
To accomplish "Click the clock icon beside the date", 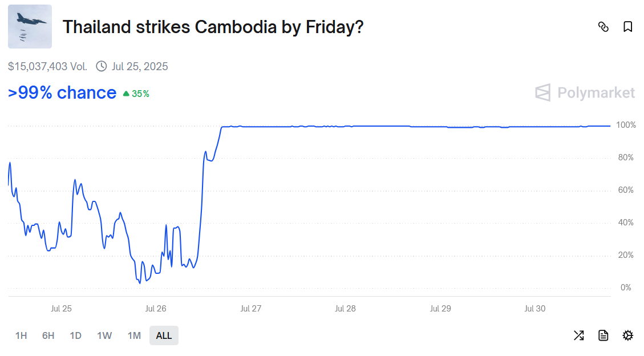I will (x=102, y=66).
